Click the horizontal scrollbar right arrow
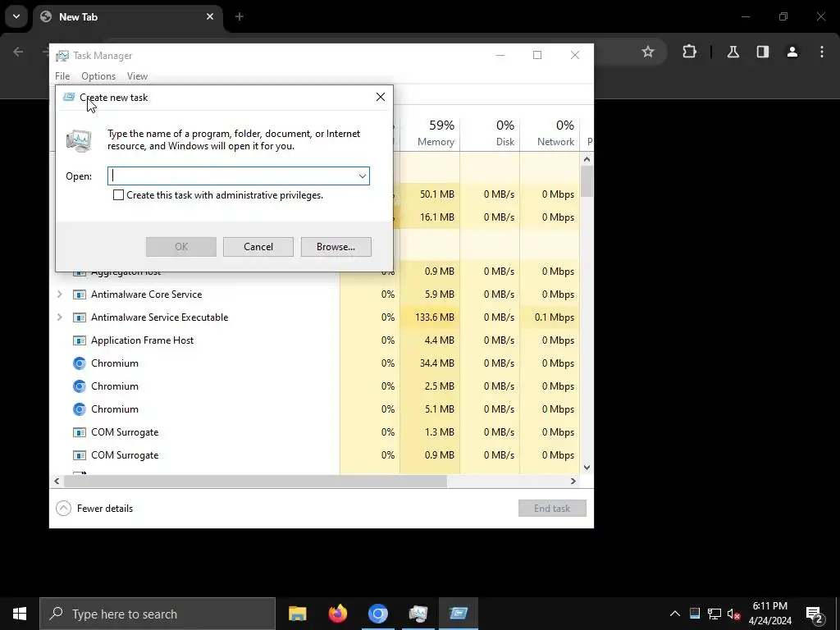Screen dimensions: 840x630 pyautogui.click(x=573, y=481)
